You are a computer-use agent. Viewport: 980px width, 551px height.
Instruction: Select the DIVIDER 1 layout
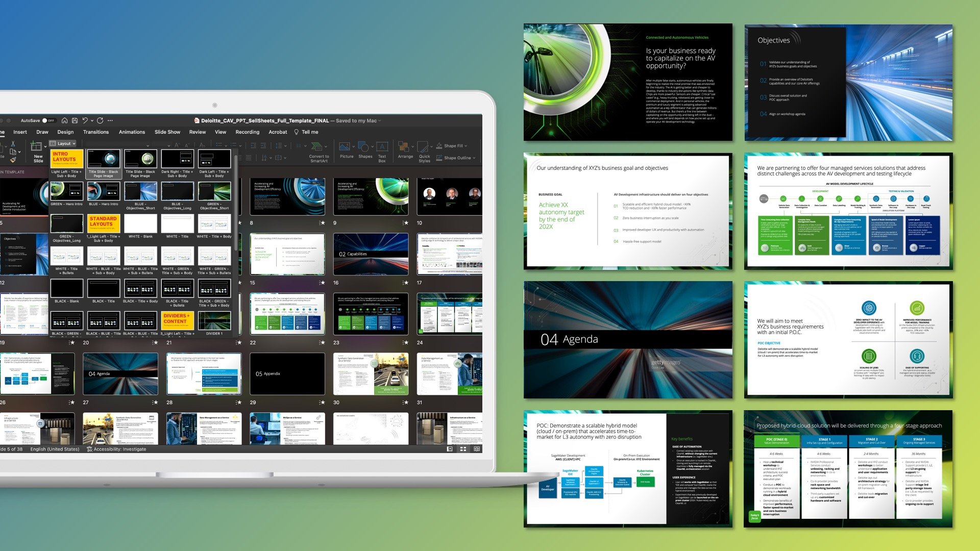(214, 324)
